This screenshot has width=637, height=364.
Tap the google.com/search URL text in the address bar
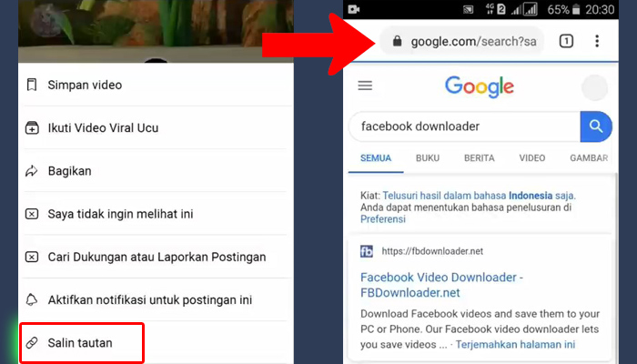pyautogui.click(x=474, y=42)
